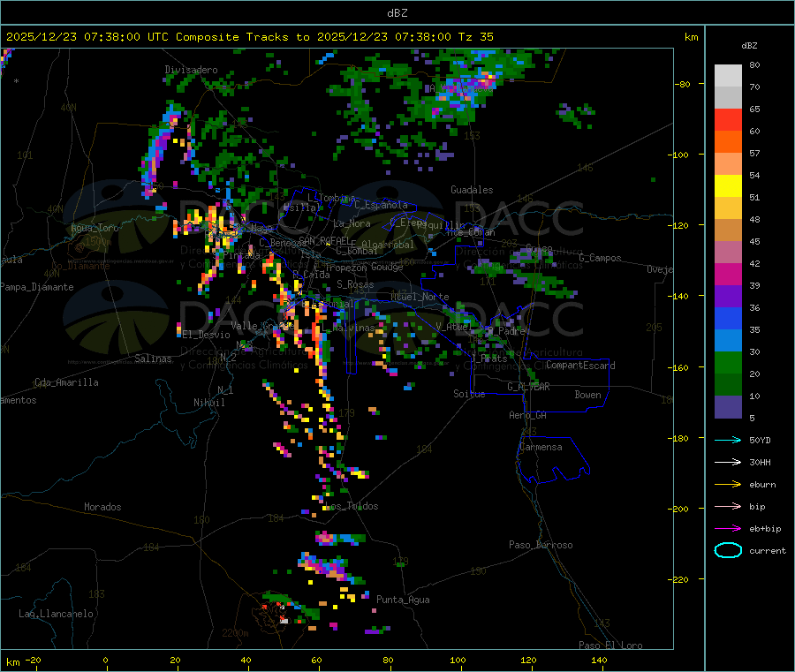Click the 'Bowen' map label
Screen dimensions: 795x672
[x=588, y=395]
